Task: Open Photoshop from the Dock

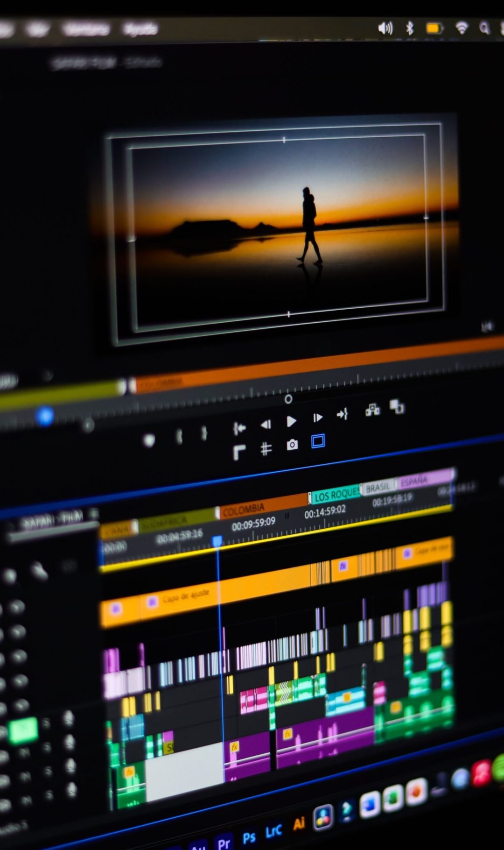Action: (249, 837)
